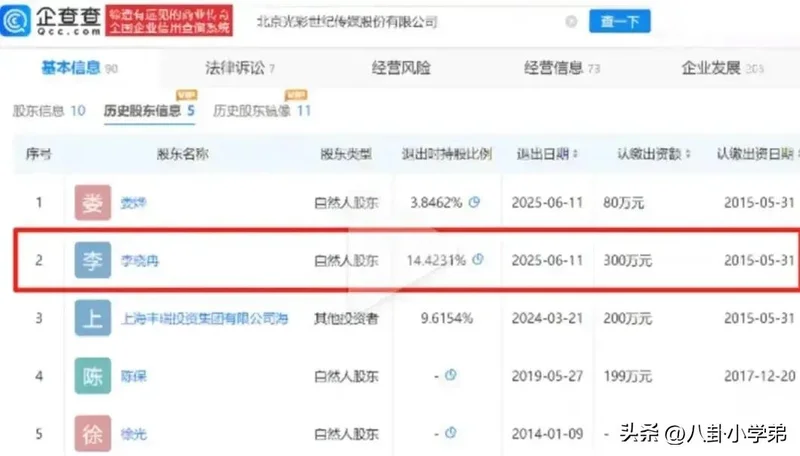Click the 2014-01-09 exit date cell
This screenshot has width=800, height=456.
pyautogui.click(x=547, y=434)
